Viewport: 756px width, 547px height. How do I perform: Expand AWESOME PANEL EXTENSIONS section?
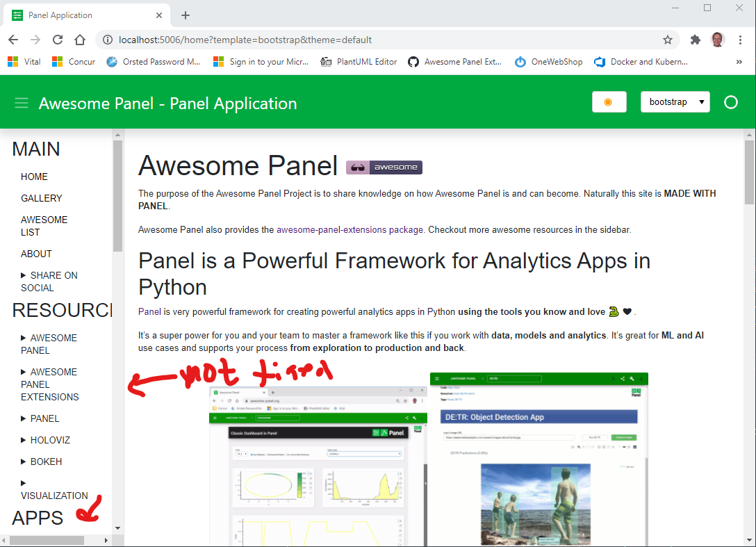[49, 384]
